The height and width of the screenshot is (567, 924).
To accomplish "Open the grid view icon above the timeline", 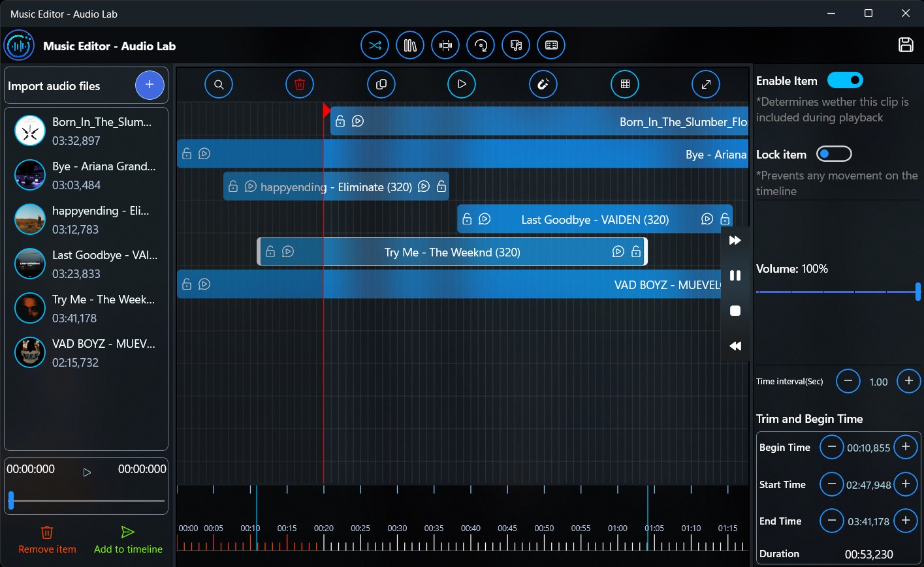I will click(625, 84).
